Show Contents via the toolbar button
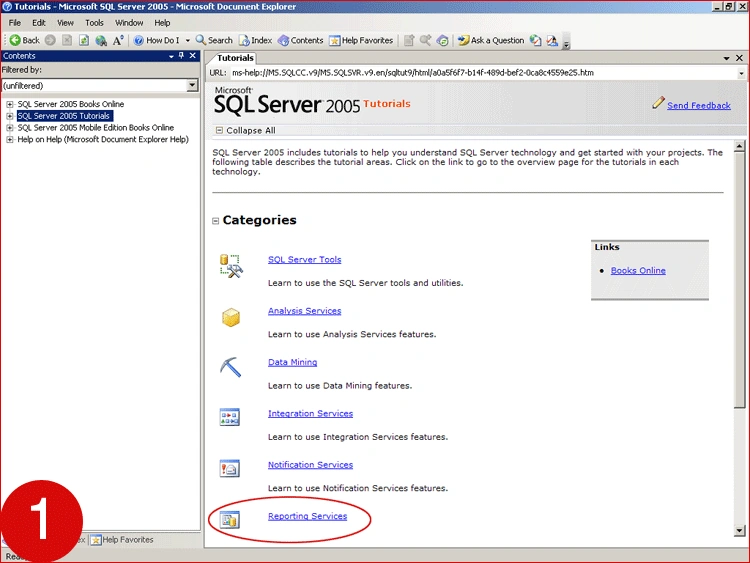 [301, 41]
